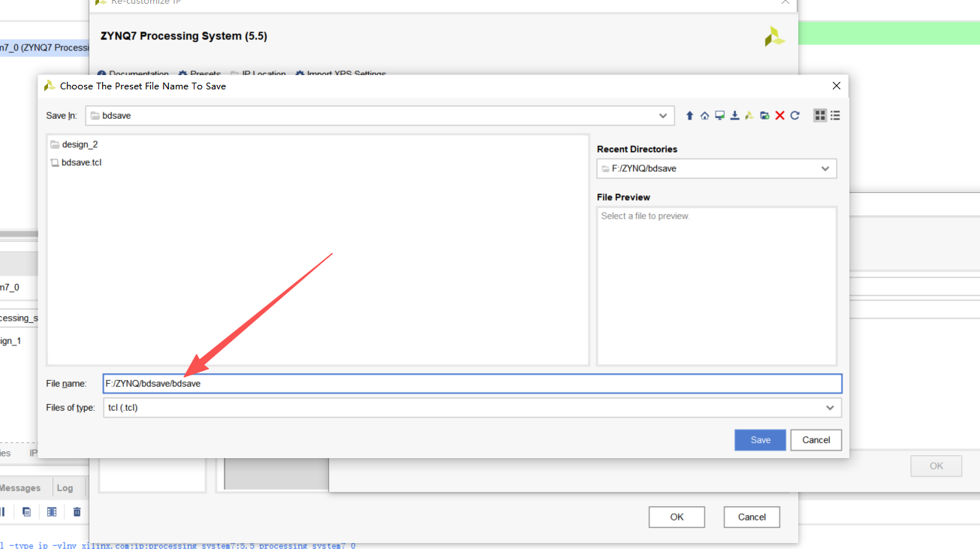Click the Vivado logo directory shortcut

(749, 116)
